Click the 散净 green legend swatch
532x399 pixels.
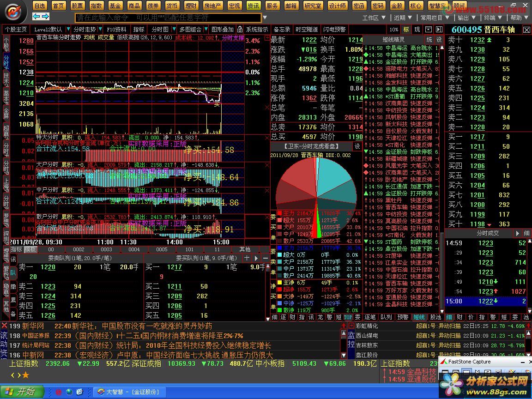point(280,310)
